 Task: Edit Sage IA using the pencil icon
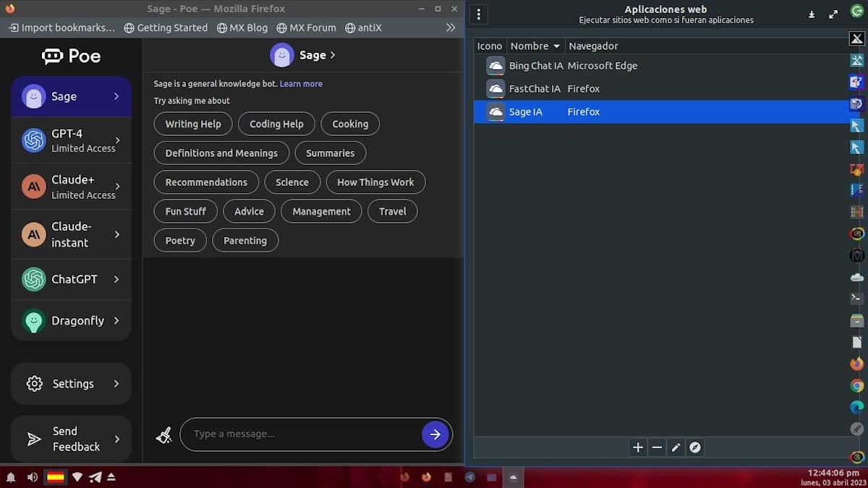676,448
